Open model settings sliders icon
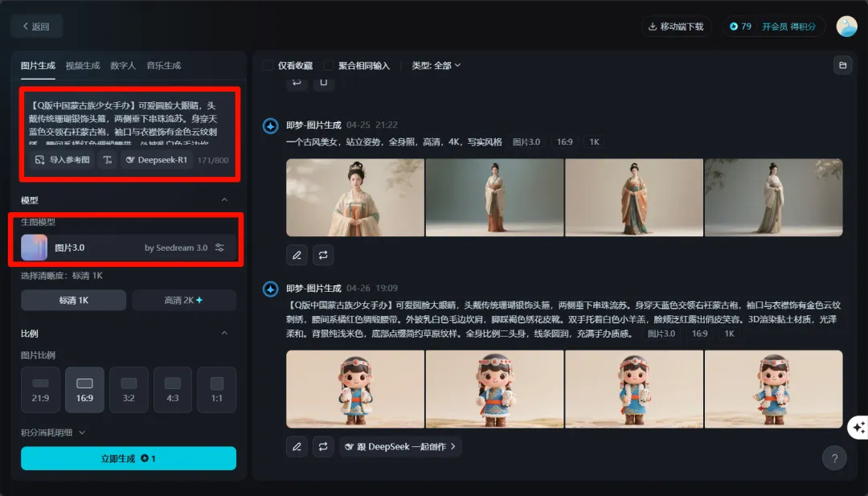 tap(219, 248)
